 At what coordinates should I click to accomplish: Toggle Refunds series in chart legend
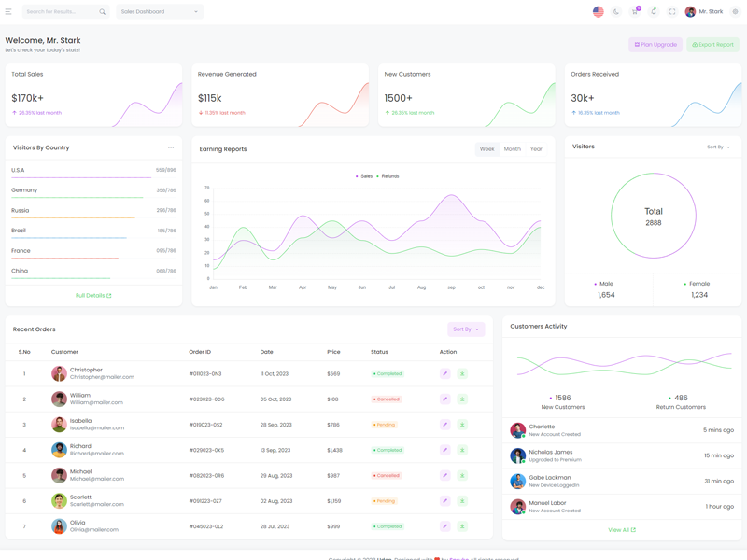(x=388, y=176)
